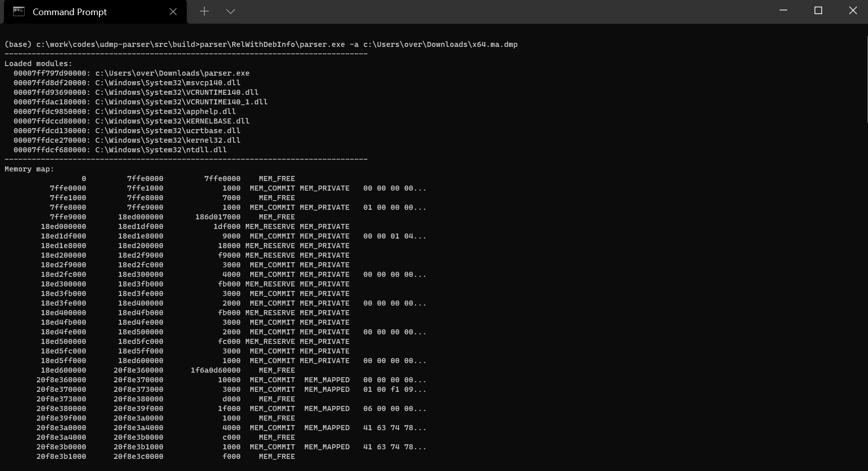868x471 pixels.
Task: Select the ntdll.dll module entry
Action: (160, 150)
